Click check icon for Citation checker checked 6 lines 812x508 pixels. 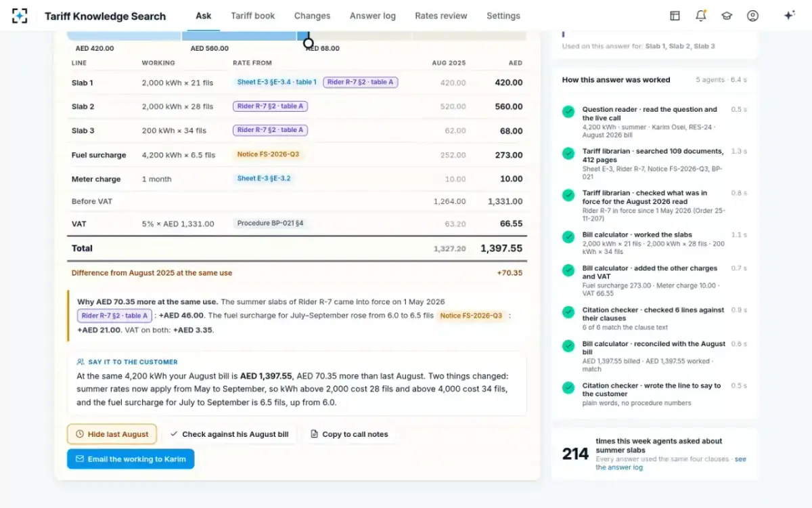(x=568, y=312)
